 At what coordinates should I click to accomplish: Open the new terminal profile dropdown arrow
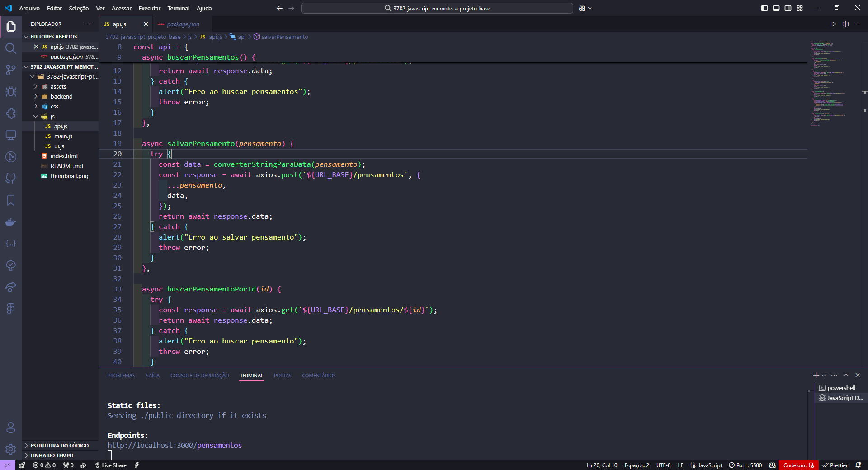(x=824, y=376)
